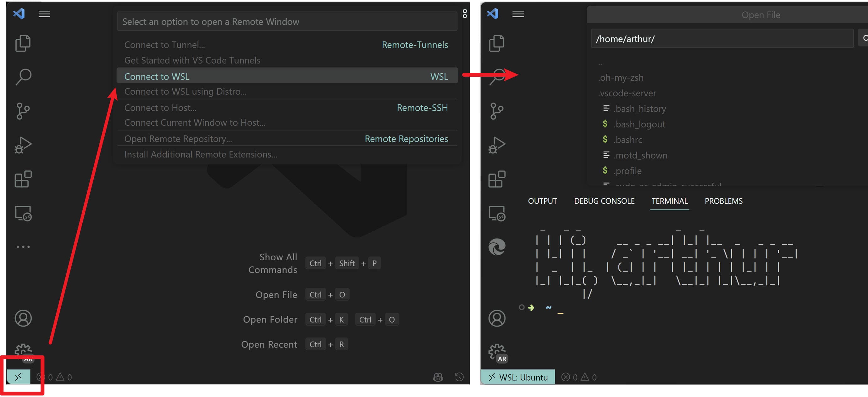This screenshot has width=868, height=397.
Task: Click green remote indicator in left status bar
Action: [19, 377]
